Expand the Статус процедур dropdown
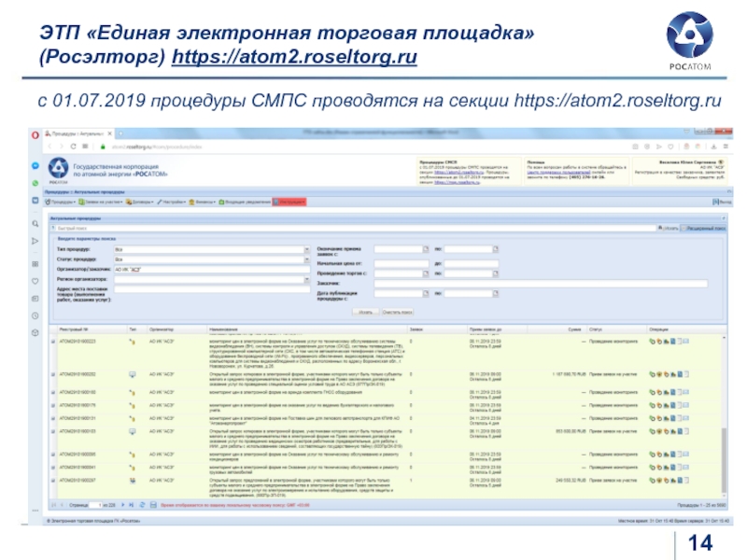The height and width of the screenshot is (560, 747). click(x=307, y=259)
